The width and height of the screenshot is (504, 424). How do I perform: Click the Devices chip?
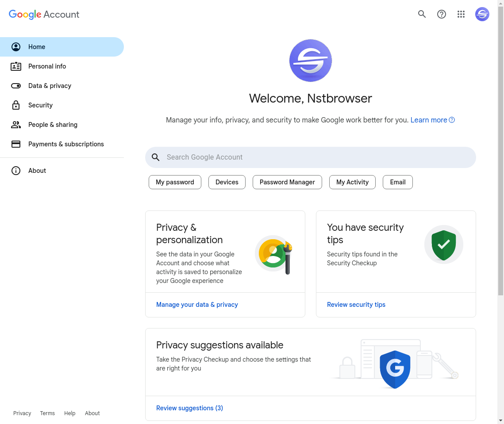[x=227, y=182]
